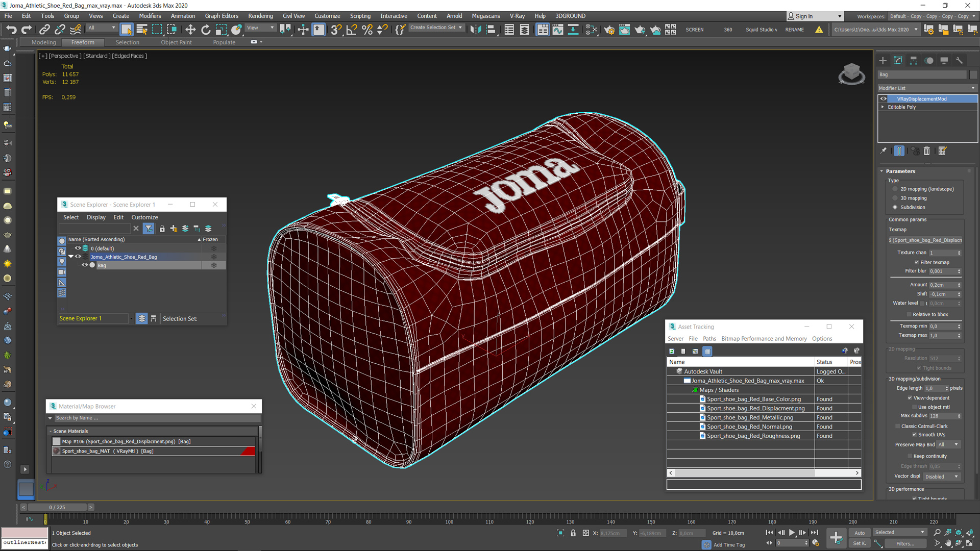This screenshot has height=551, width=980.
Task: Click the Auto key button
Action: [860, 533]
